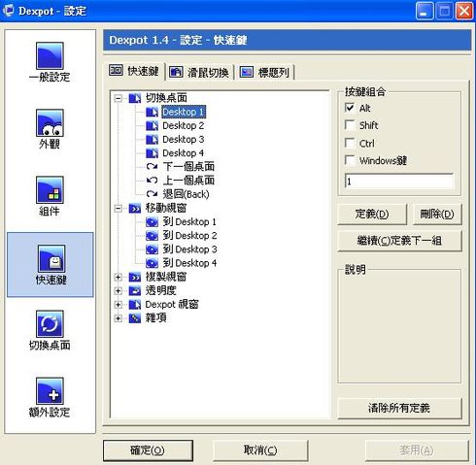
Task: Expand the 雜項 tree node
Action: tap(119, 318)
